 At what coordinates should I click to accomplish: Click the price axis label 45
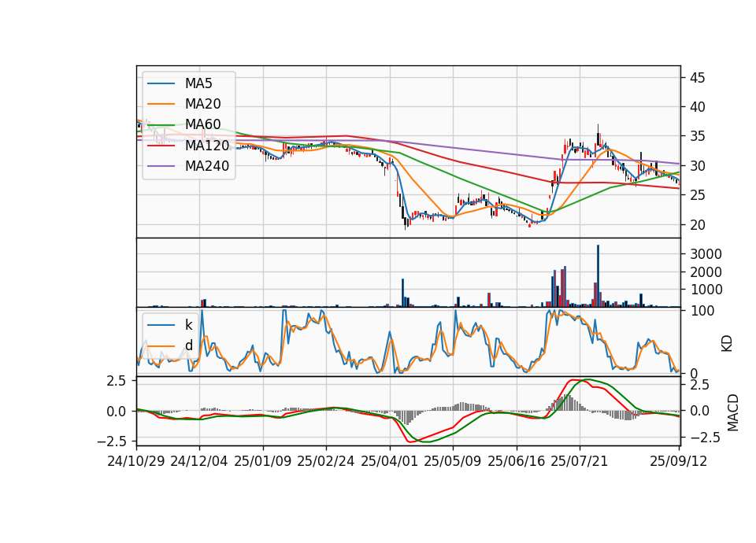coord(698,78)
